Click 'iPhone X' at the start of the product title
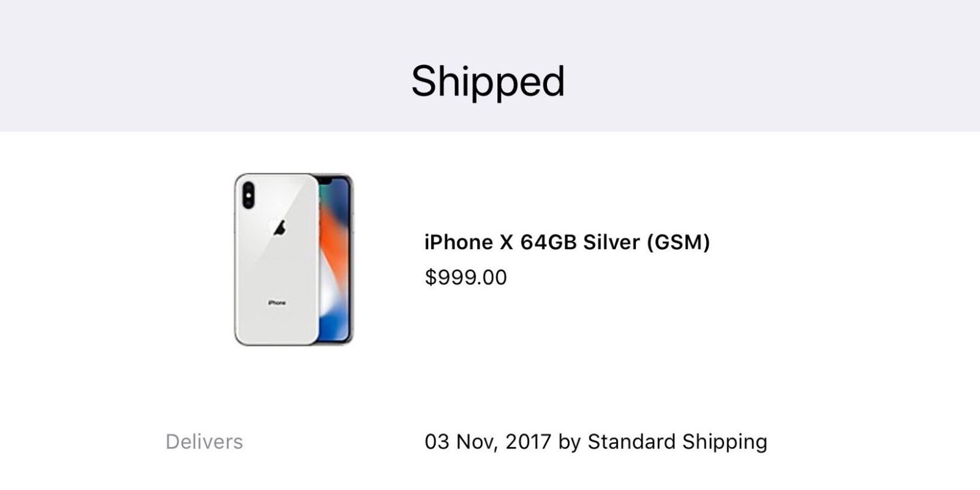The height and width of the screenshot is (490, 980). 468,243
